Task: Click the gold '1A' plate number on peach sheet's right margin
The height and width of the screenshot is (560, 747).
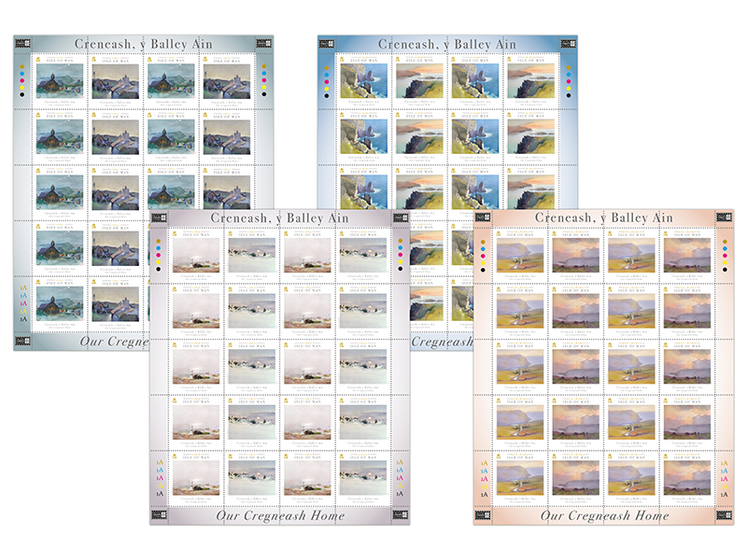Action: click(725, 463)
